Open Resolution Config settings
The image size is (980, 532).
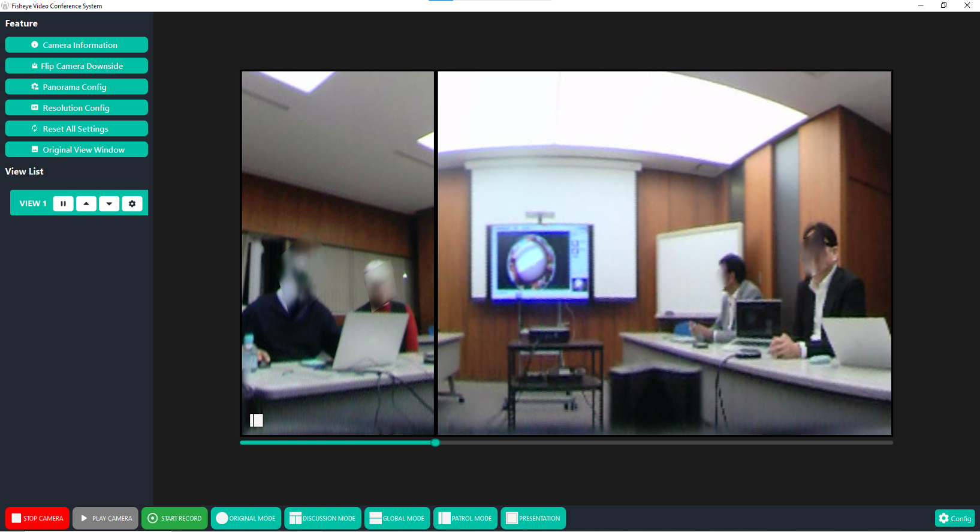tap(76, 108)
